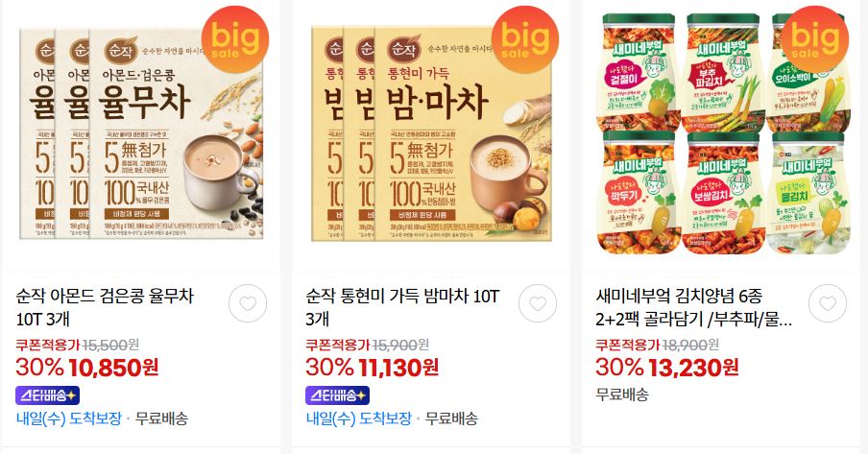The width and height of the screenshot is (868, 454).
Task: Click big sale badge on 새미네부엌 image
Action: [x=814, y=40]
